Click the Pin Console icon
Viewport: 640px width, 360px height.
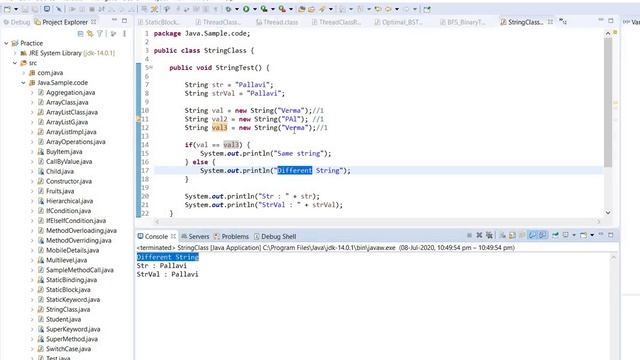555,235
